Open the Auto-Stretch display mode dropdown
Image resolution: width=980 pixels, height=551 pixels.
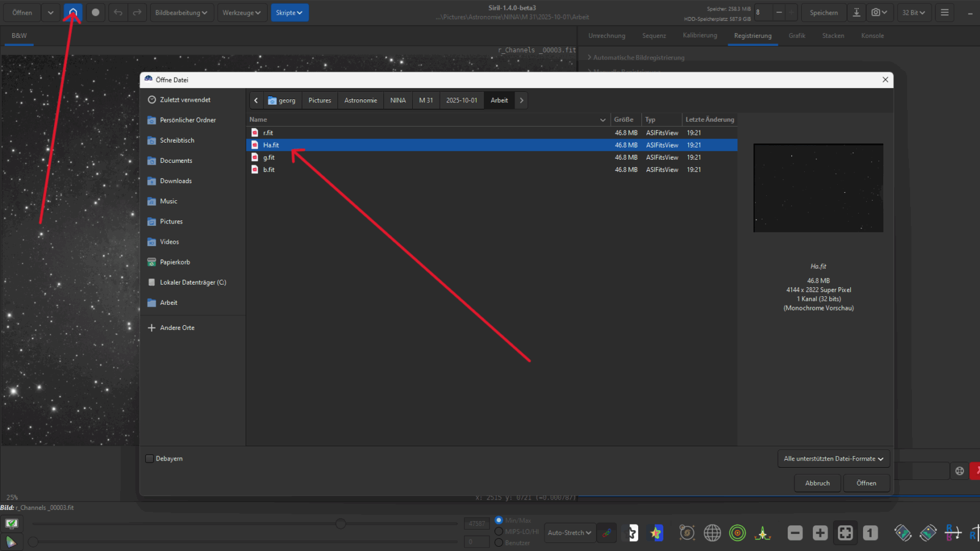click(x=569, y=533)
